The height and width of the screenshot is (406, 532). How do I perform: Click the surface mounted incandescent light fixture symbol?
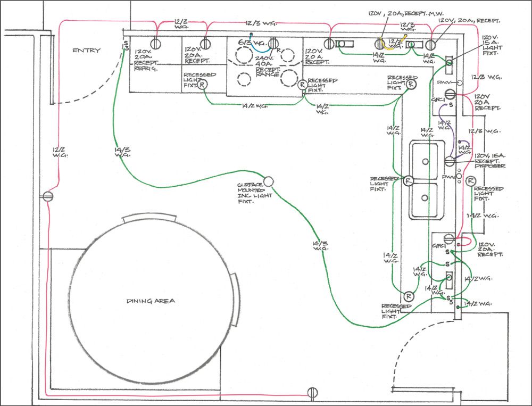tap(268, 181)
